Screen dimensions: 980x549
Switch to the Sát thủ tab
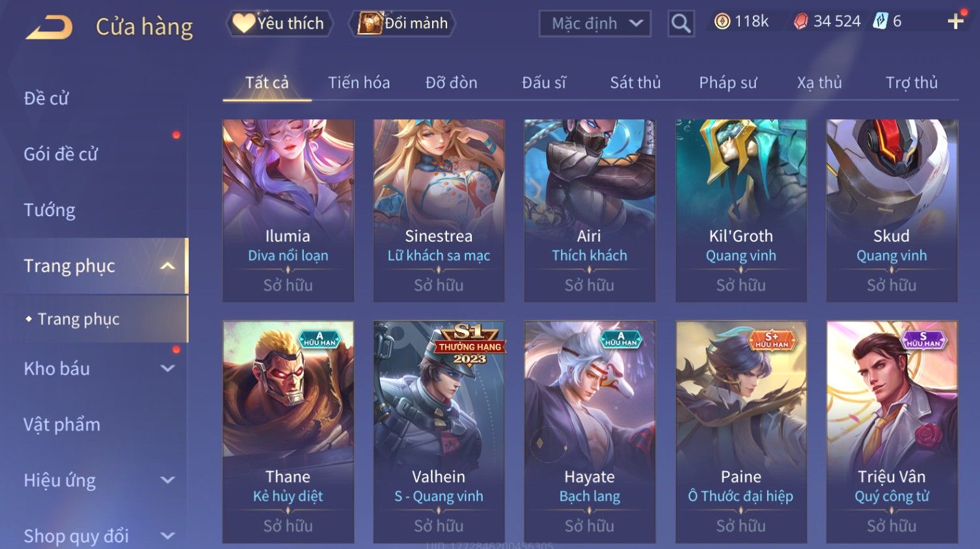635,83
